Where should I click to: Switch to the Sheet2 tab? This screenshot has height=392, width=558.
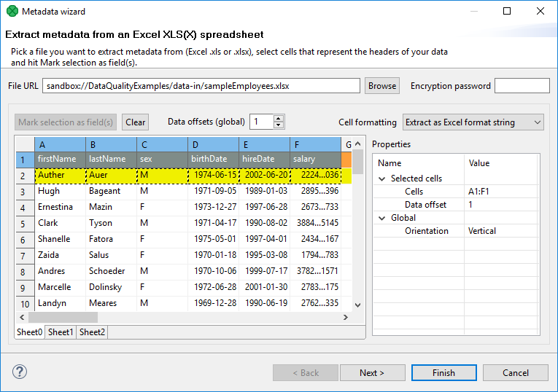pos(92,332)
